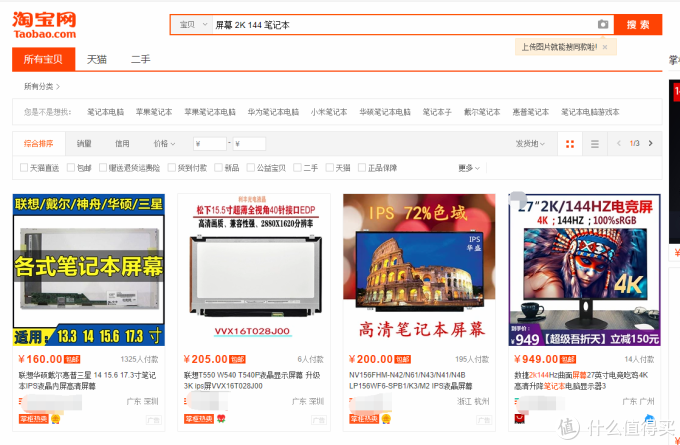Click free shipping tag next to ¥160.00
The height and width of the screenshot is (445, 680).
tap(72, 360)
